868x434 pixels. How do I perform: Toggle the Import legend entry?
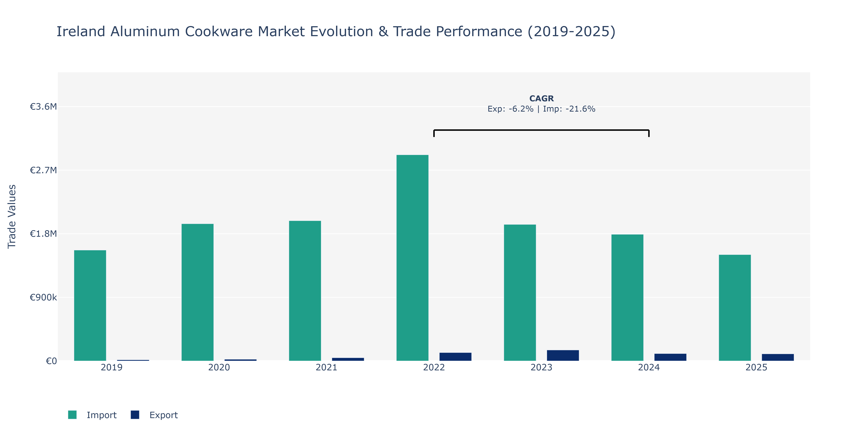(x=92, y=415)
